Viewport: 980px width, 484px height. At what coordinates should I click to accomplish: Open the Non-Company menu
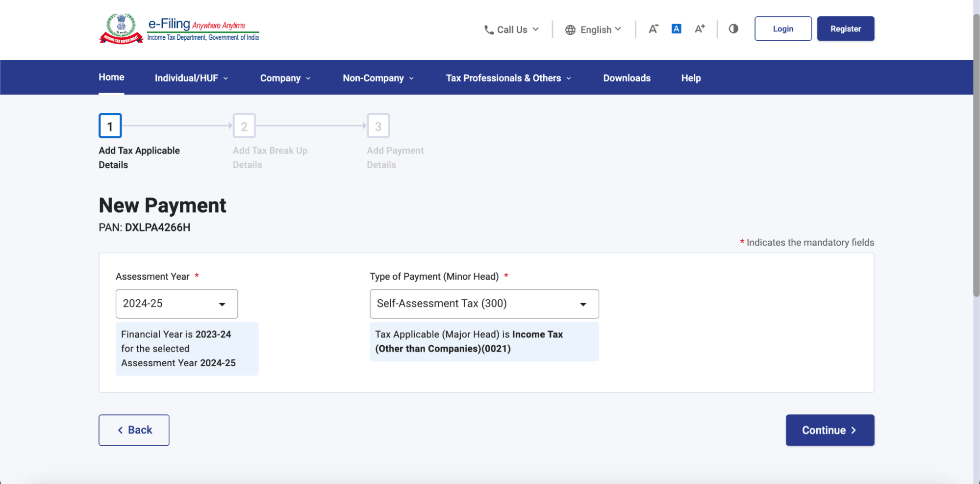[378, 78]
